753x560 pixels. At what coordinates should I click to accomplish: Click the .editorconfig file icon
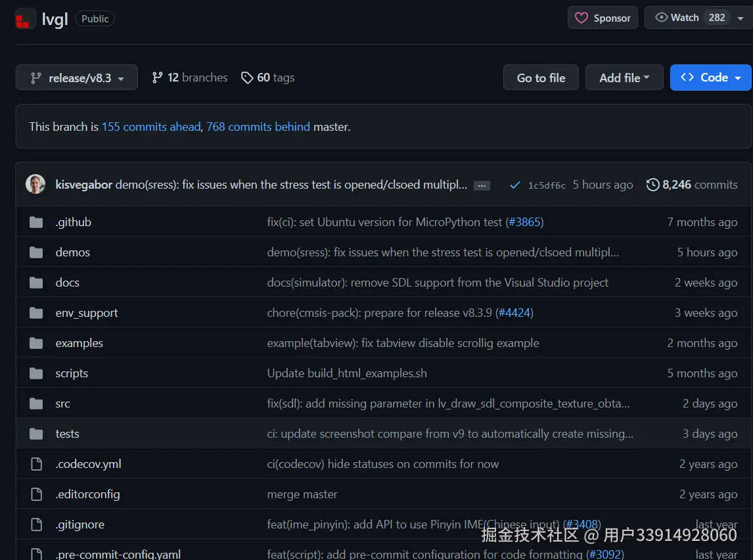[x=37, y=494]
